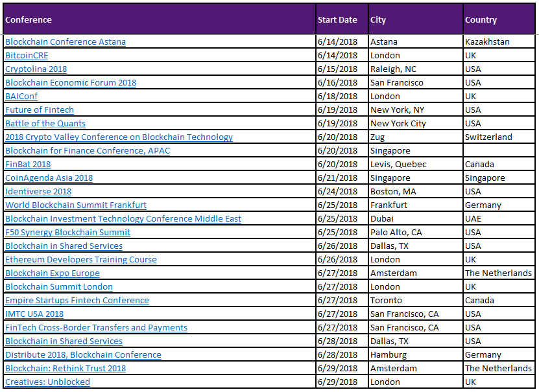
Task: Open the Blockchain Summit London link
Action: coord(59,287)
